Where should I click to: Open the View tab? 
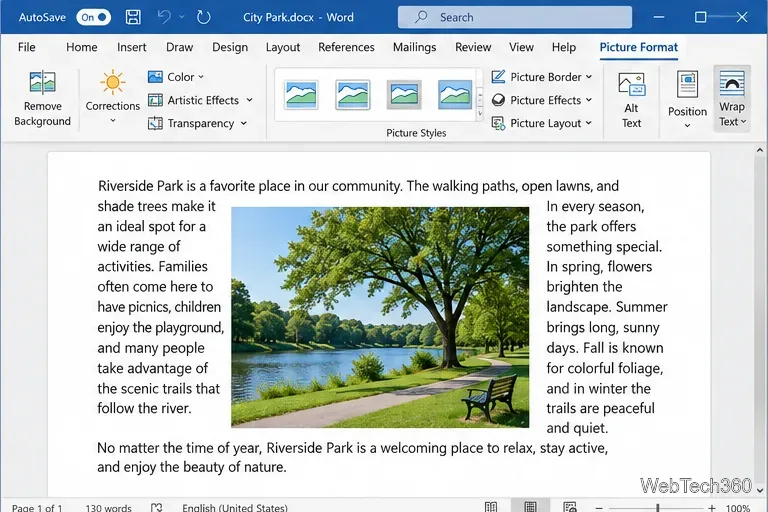click(521, 47)
